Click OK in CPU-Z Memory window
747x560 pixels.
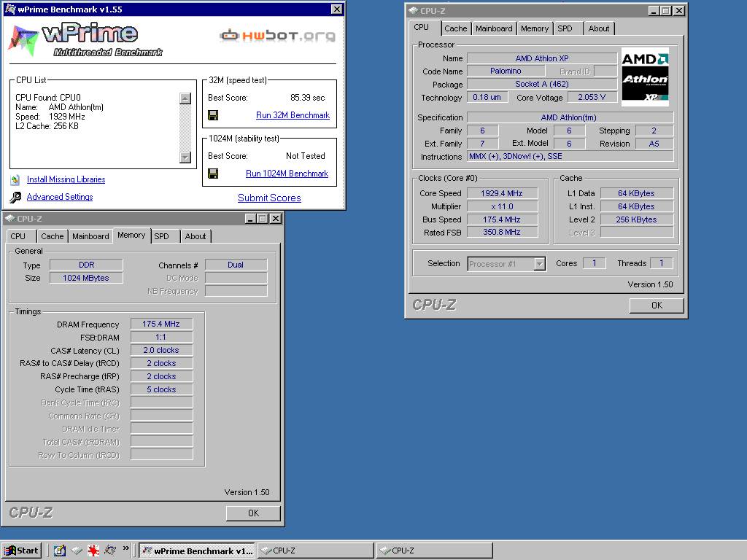point(253,513)
